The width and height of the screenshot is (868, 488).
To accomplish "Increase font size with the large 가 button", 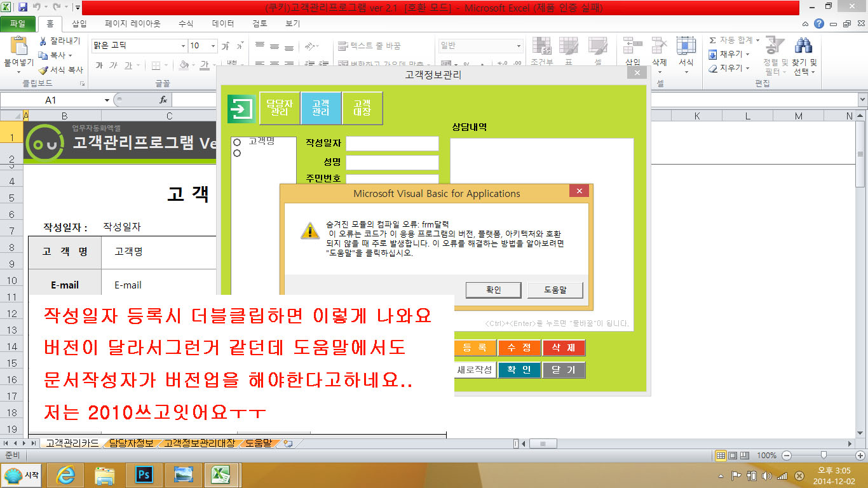I will click(225, 46).
